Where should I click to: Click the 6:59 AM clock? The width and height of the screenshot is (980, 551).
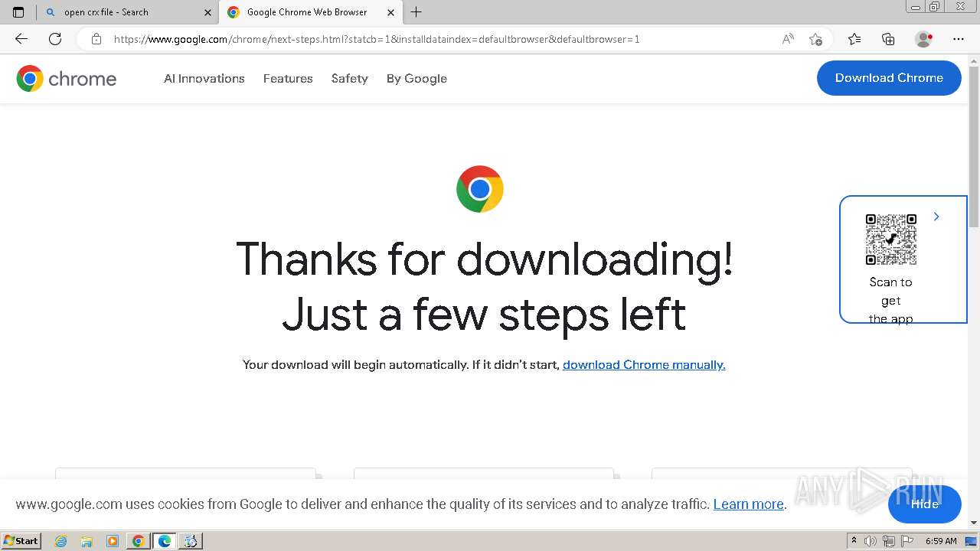click(x=941, y=541)
